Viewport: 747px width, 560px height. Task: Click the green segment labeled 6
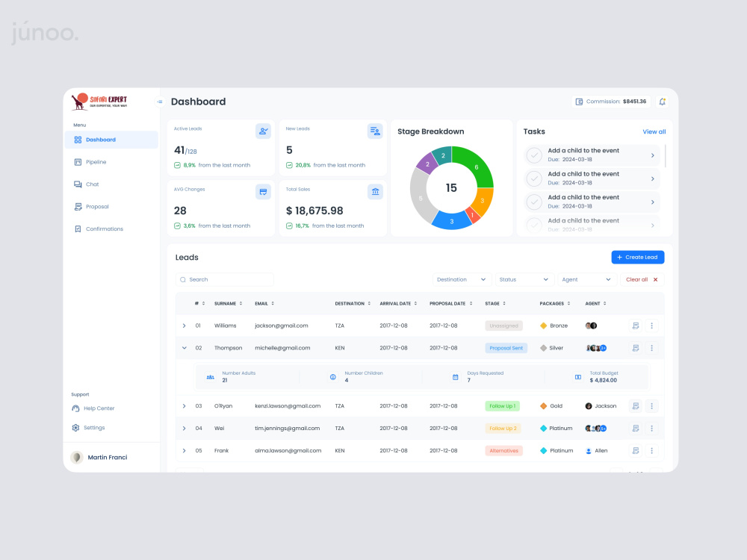coord(475,167)
